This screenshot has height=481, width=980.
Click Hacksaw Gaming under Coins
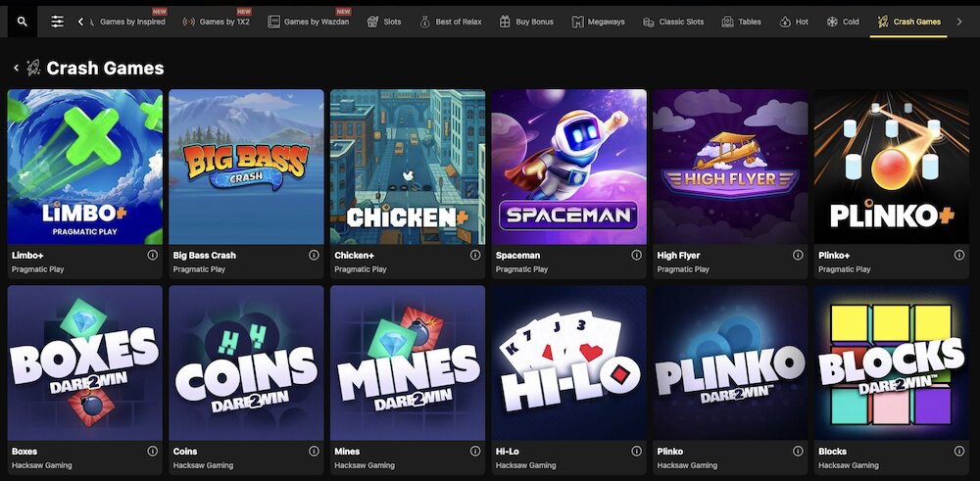pos(203,465)
